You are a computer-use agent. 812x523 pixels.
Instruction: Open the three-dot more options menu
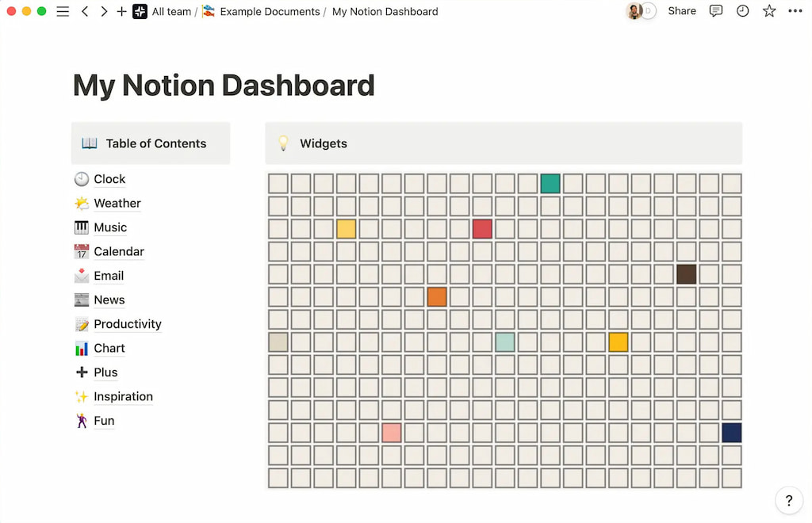click(795, 11)
